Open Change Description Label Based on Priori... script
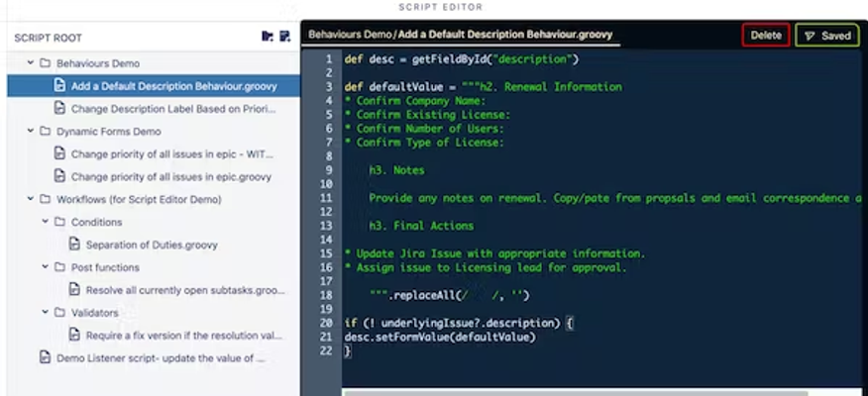Viewport: 868px width, 396px height. coord(173,109)
